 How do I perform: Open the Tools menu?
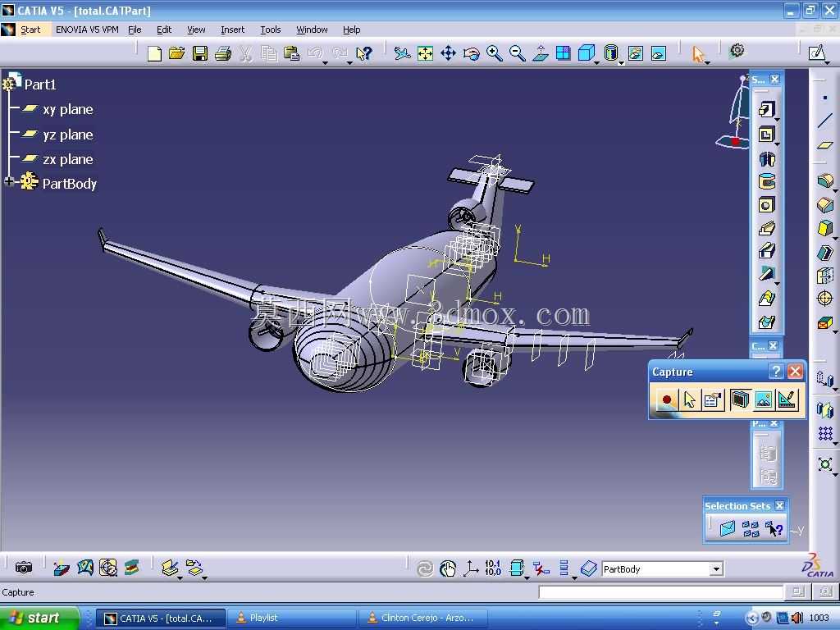point(271,30)
